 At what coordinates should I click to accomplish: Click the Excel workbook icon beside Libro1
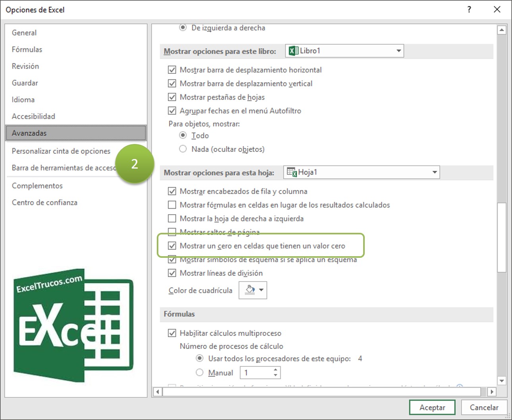[x=294, y=51]
